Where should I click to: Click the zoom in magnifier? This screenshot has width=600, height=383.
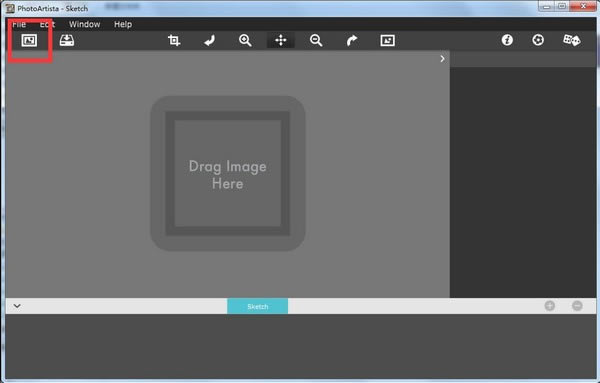point(245,40)
